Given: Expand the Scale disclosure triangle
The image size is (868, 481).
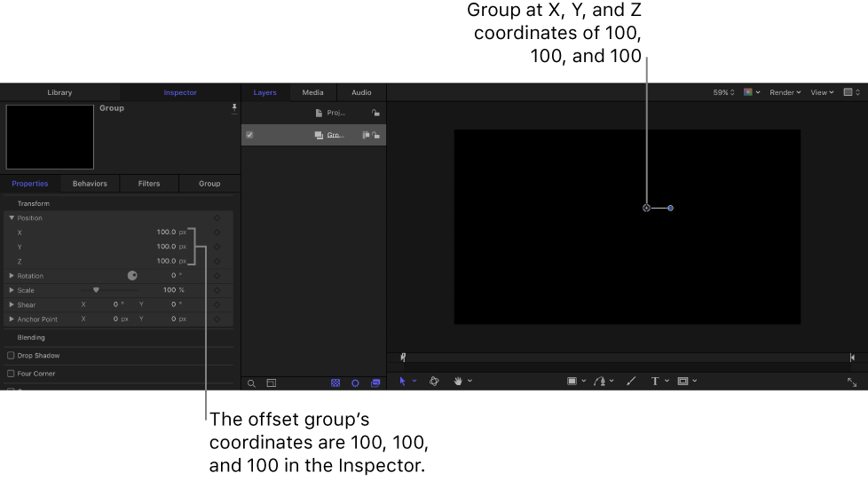Looking at the screenshot, I should [x=12, y=290].
